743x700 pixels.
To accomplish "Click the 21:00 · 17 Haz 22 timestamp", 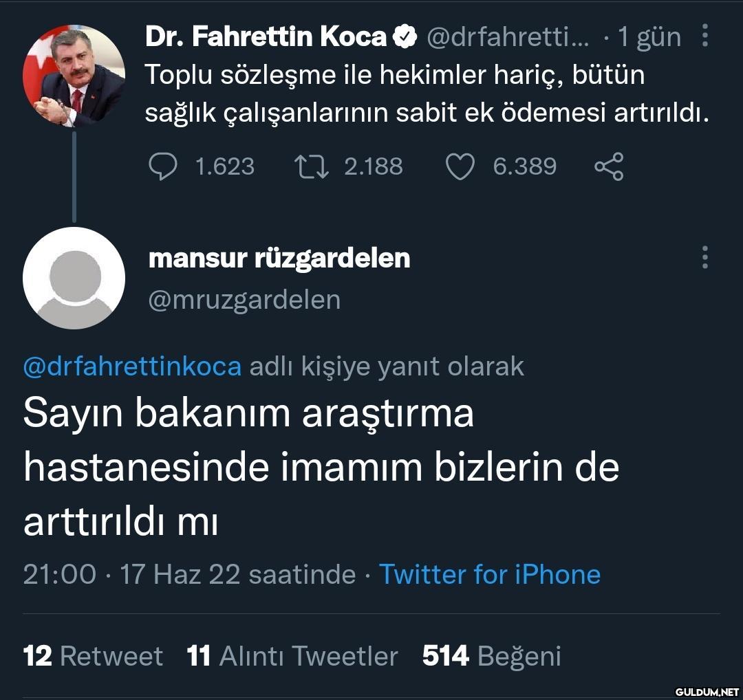I will point(189,574).
